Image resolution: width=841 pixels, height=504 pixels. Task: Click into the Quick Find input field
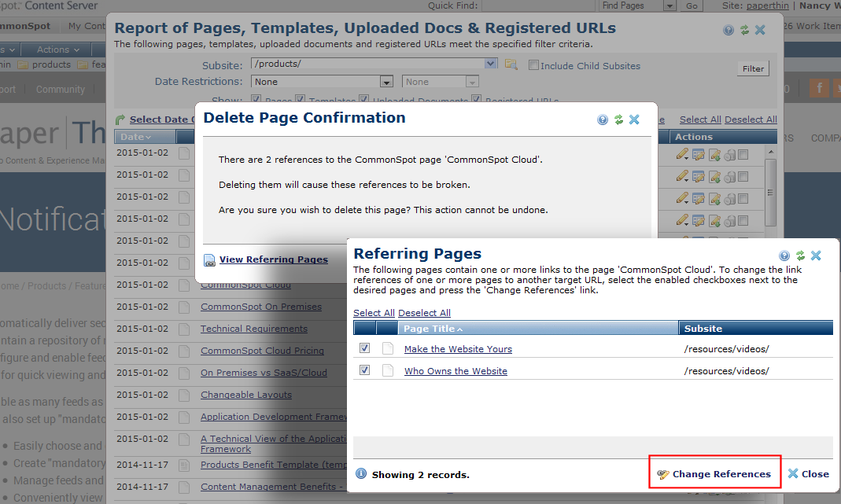[x=537, y=6]
